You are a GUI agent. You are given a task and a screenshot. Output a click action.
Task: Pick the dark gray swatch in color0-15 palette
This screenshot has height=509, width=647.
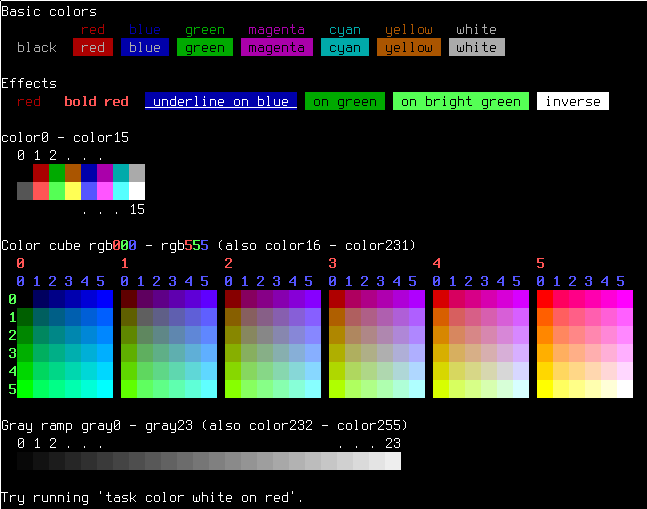(25, 191)
